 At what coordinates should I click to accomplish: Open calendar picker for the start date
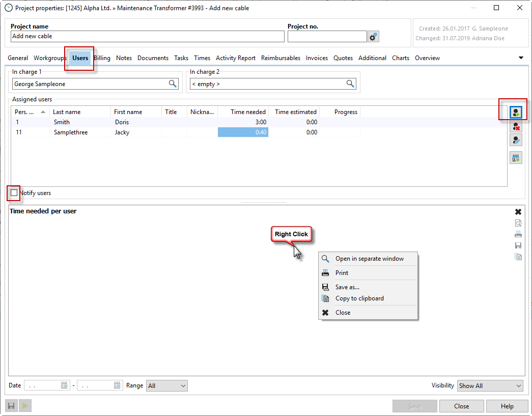point(64,385)
